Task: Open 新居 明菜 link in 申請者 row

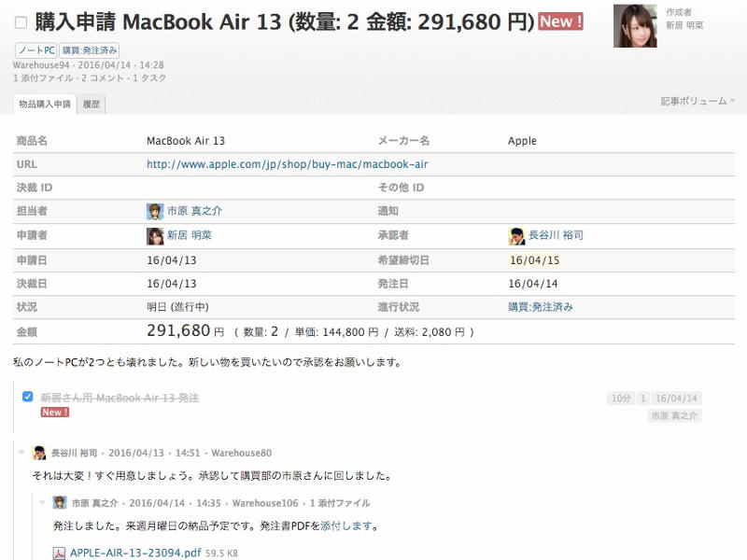Action: [x=190, y=235]
